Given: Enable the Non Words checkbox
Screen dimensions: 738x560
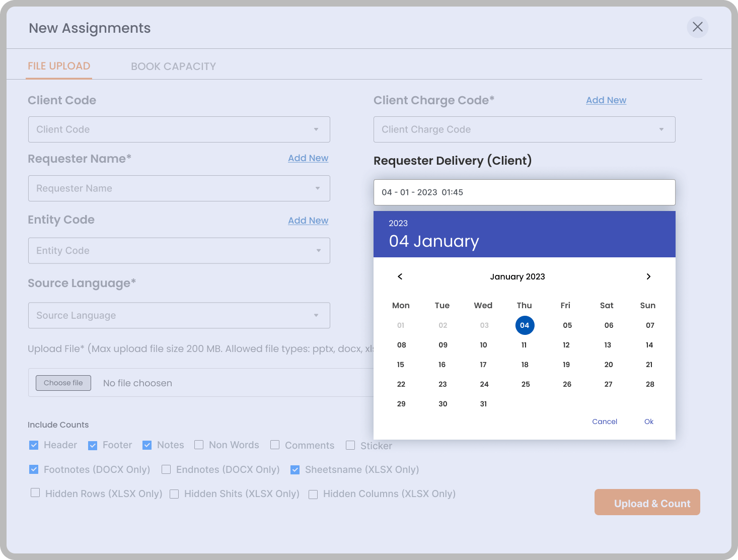Looking at the screenshot, I should point(199,445).
